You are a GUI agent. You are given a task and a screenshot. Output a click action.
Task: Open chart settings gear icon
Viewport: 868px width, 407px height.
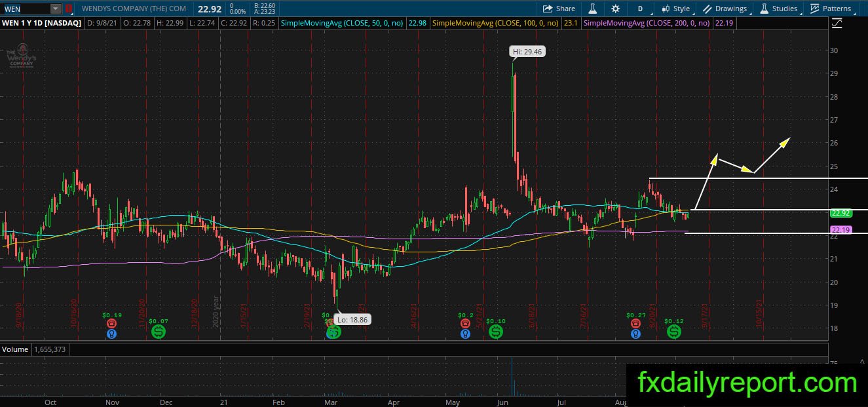point(615,9)
